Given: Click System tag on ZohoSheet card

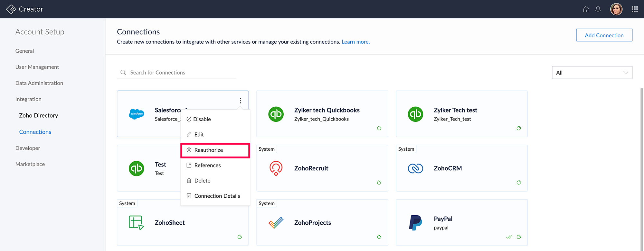Looking at the screenshot, I should coord(127,203).
